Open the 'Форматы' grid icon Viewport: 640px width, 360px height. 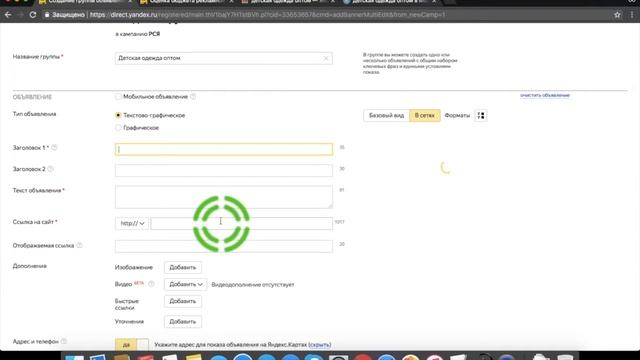tap(481, 116)
